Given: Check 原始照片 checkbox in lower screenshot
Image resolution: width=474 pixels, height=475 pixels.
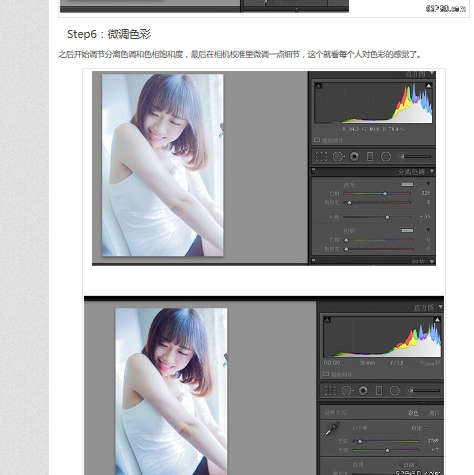Looking at the screenshot, I should pyautogui.click(x=325, y=374).
